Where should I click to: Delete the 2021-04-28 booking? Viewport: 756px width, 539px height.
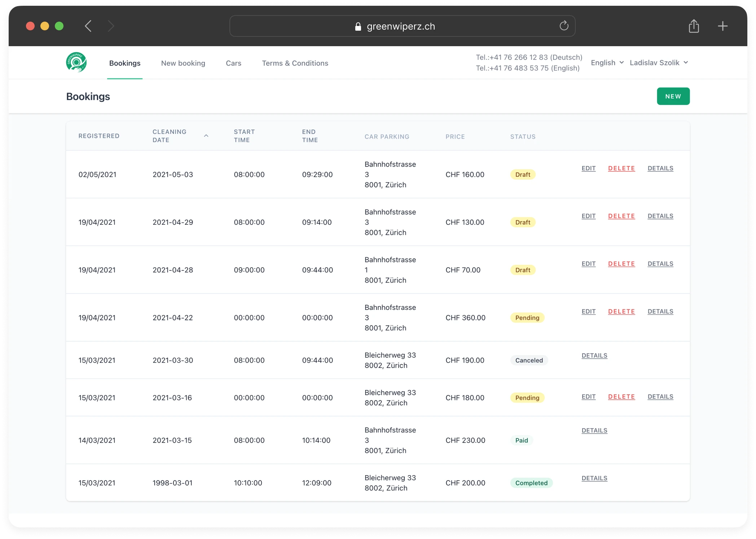621,264
